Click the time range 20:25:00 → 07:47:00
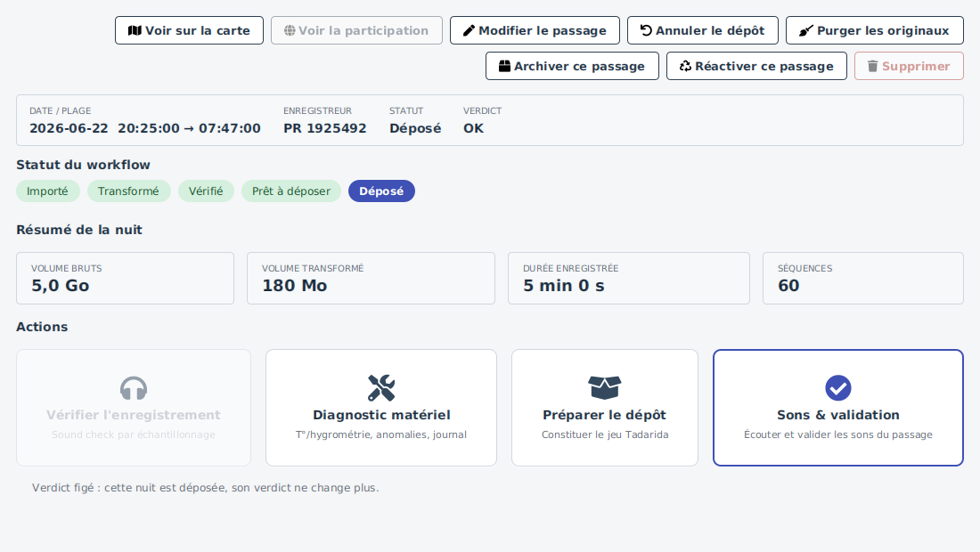The image size is (980, 552). [x=190, y=128]
